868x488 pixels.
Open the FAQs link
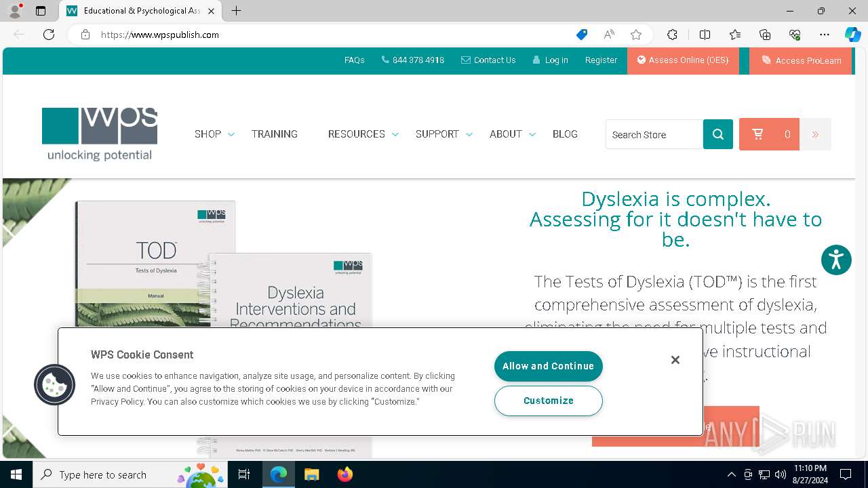(x=355, y=60)
